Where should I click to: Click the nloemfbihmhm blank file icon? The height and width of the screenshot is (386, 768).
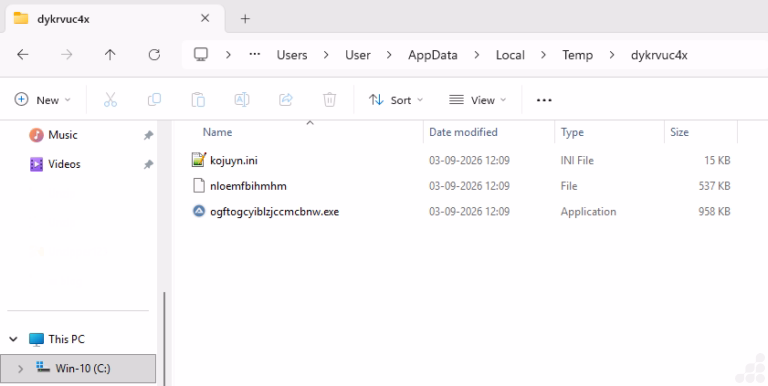[198, 186]
